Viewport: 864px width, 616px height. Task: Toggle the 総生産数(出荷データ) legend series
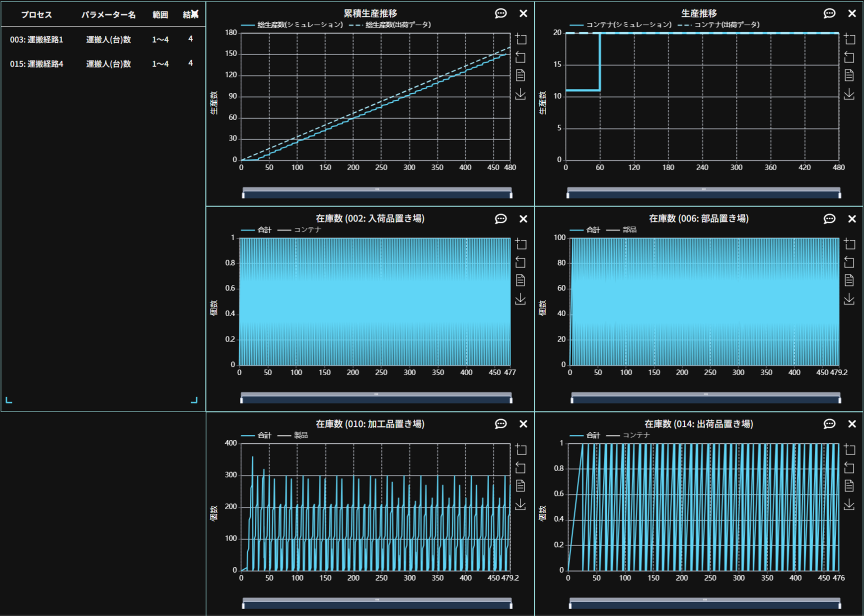[390, 25]
